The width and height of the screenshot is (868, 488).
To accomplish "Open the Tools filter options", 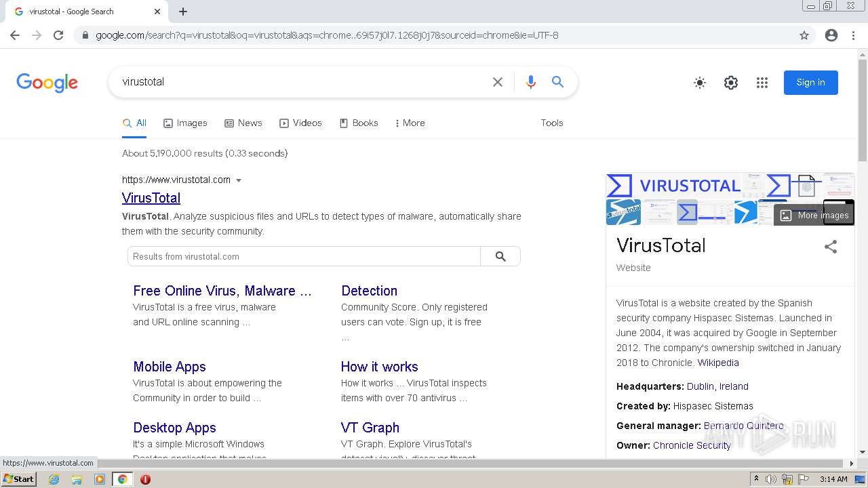I will pos(552,123).
